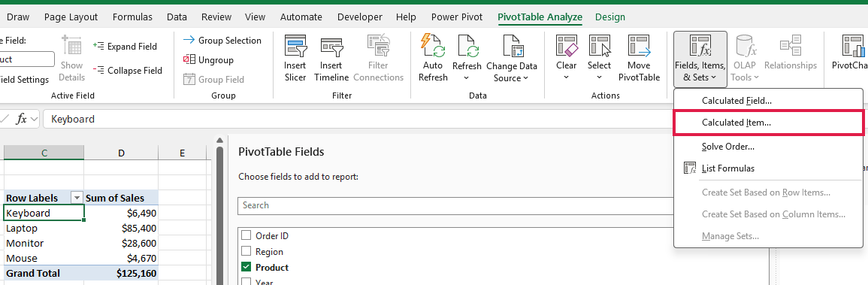Select Solve Order from the menu

click(768, 147)
